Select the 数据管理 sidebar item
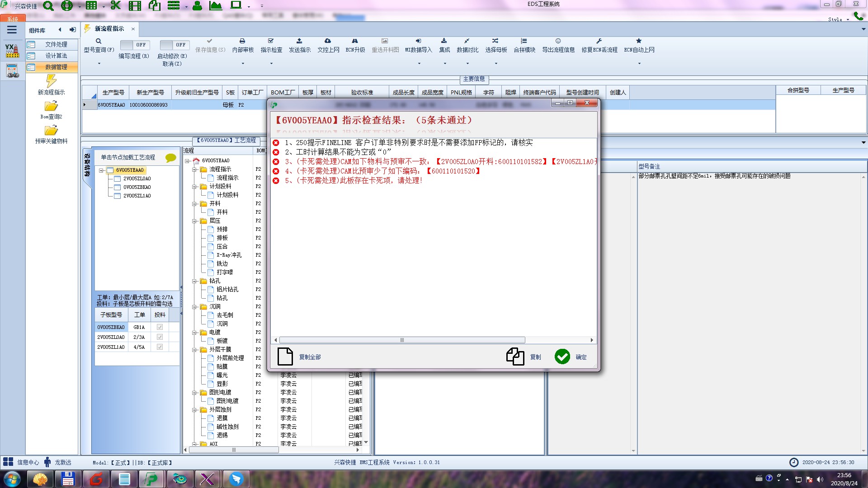The height and width of the screenshot is (488, 868). click(x=56, y=67)
